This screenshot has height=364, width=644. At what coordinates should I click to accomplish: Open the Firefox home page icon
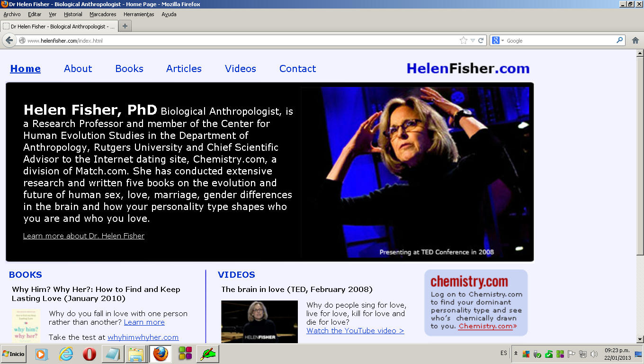pyautogui.click(x=635, y=41)
